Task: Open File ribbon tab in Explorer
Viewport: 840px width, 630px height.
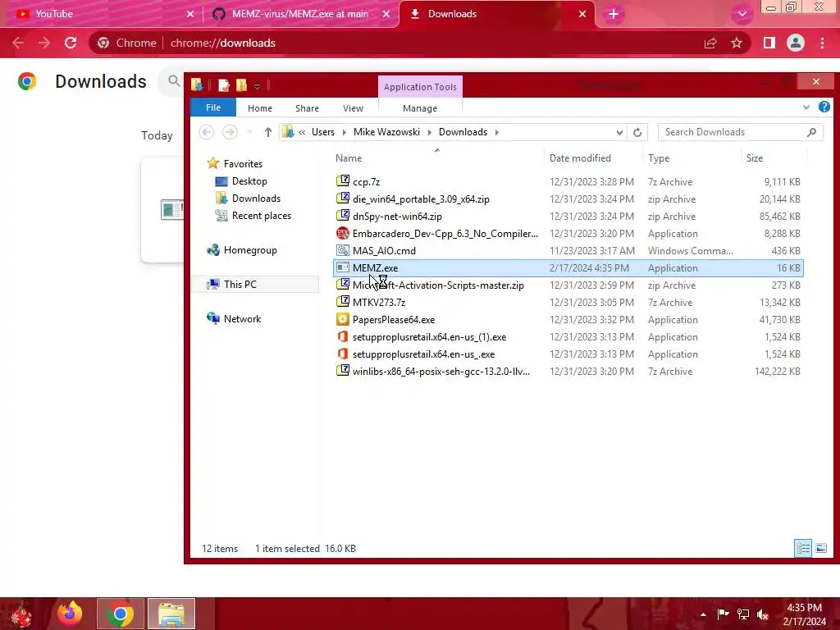Action: pyautogui.click(x=213, y=107)
